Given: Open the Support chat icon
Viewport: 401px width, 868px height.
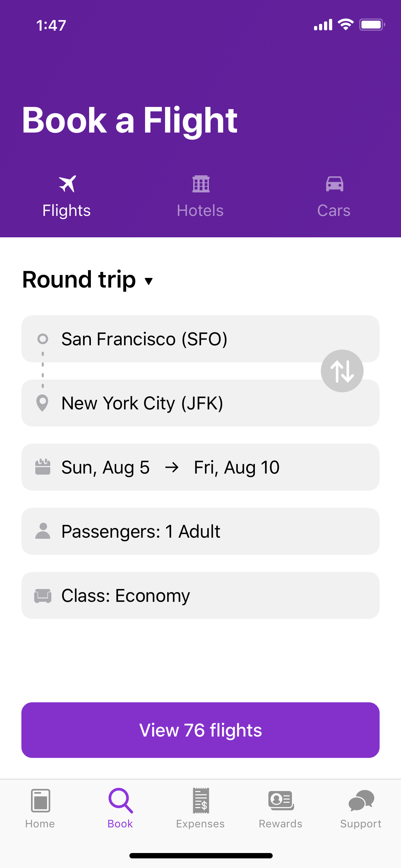Looking at the screenshot, I should [x=361, y=801].
